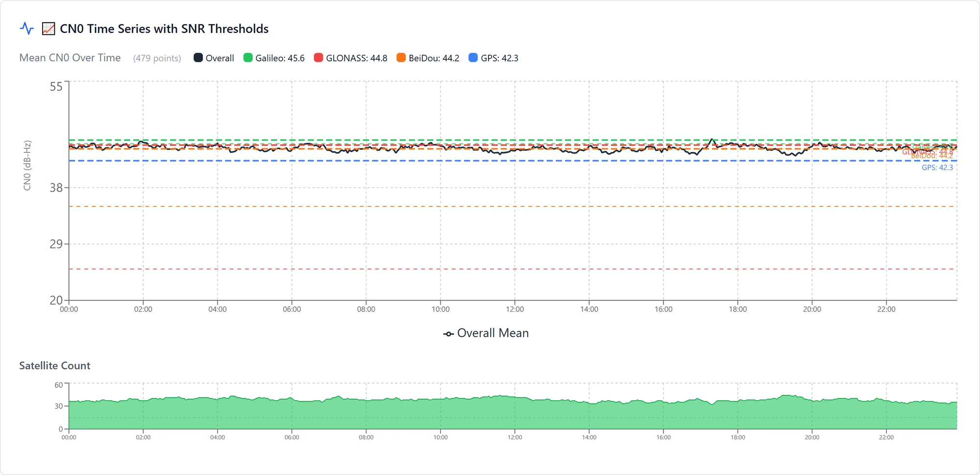Click the 06:00 tick on satellite count chart

point(292,437)
